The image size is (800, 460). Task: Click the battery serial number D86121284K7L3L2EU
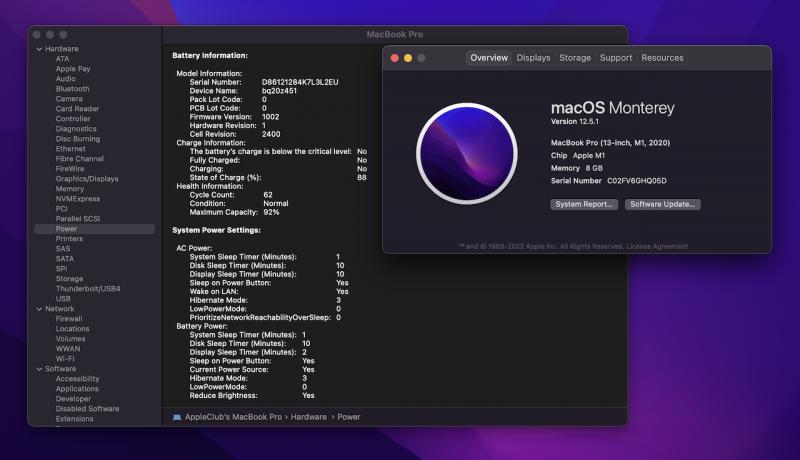tap(300, 82)
